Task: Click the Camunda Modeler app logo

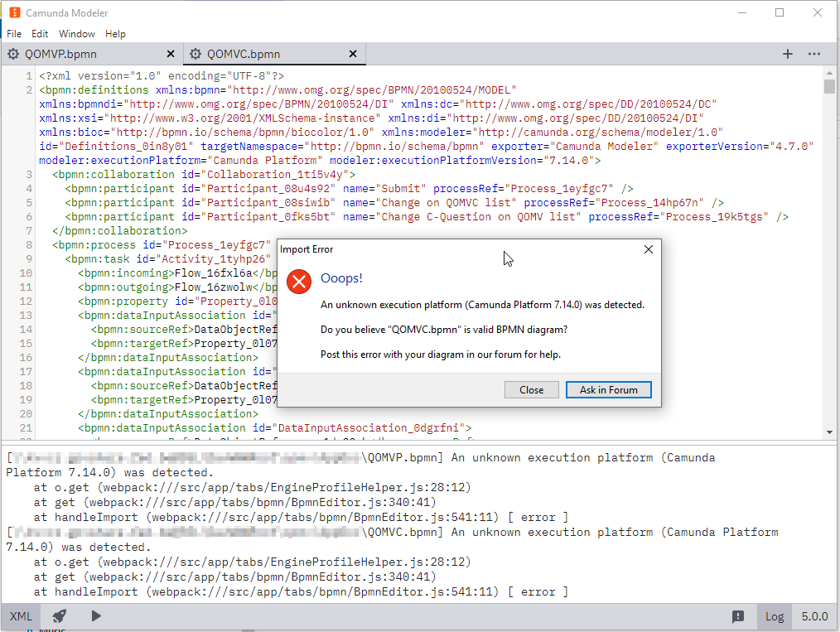Action: 14,13
